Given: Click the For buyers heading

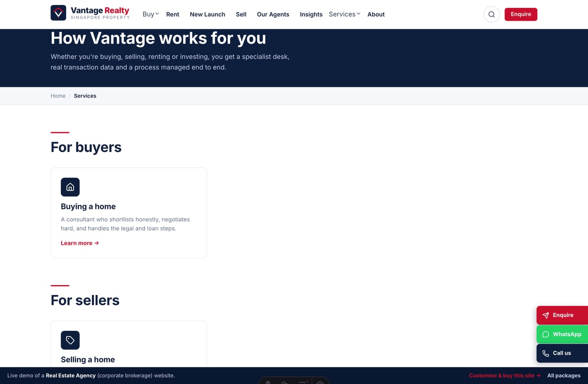Looking at the screenshot, I should pyautogui.click(x=86, y=147).
